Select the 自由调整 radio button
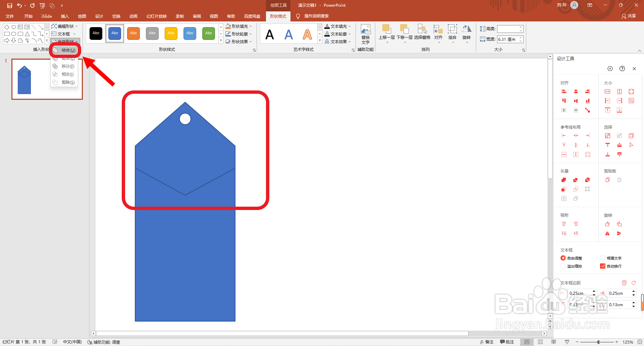The width and height of the screenshot is (644, 346). (x=563, y=258)
